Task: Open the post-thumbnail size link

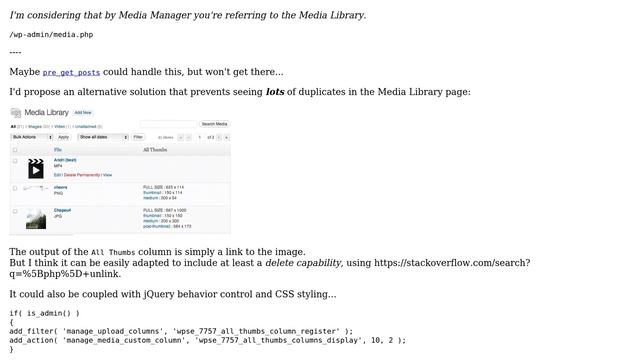Action: [167, 226]
